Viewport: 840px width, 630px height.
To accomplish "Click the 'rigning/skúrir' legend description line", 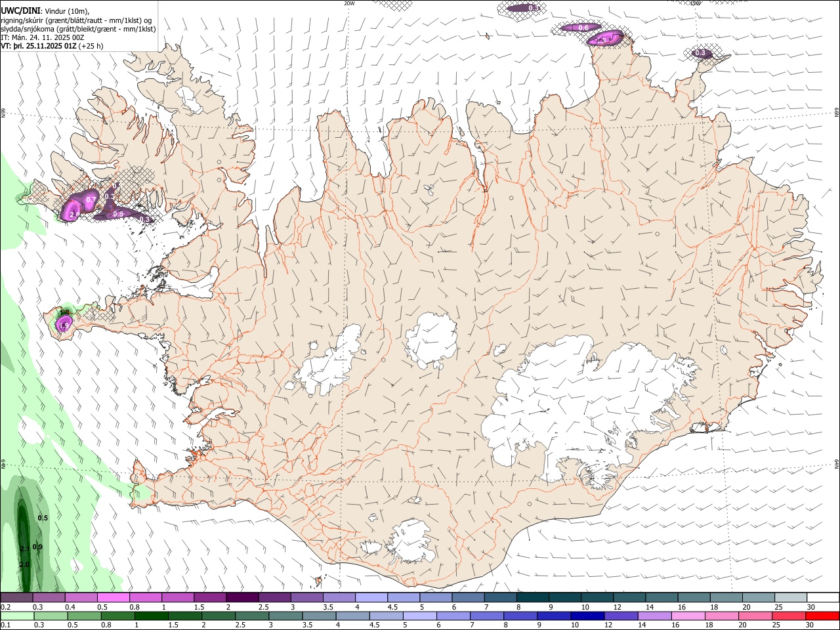I will 76,20.
